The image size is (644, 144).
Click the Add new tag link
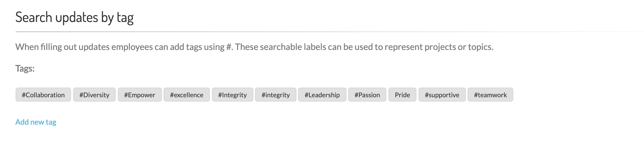click(36, 122)
